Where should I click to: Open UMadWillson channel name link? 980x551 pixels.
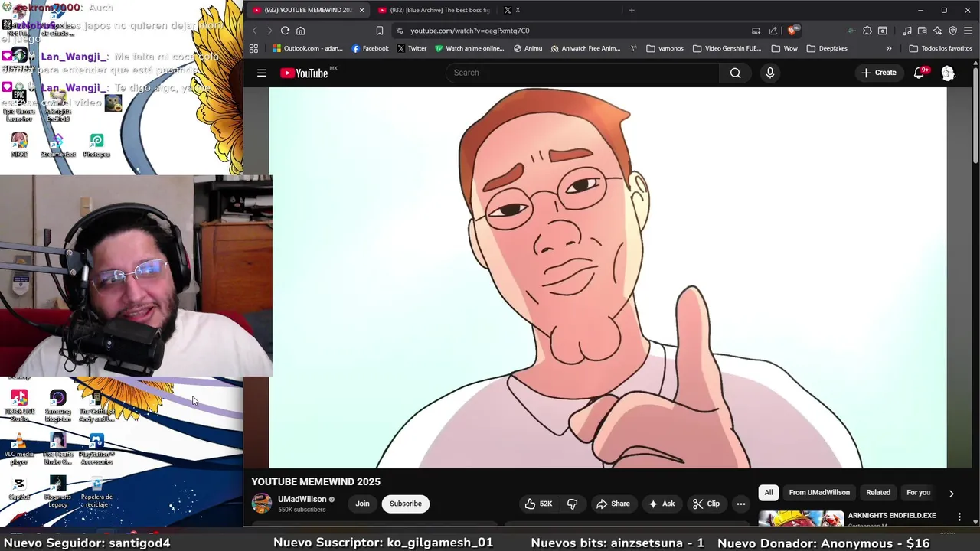click(x=302, y=499)
